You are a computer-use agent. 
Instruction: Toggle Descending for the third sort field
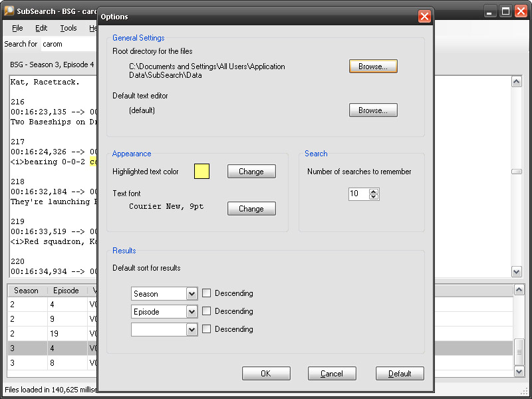click(207, 329)
